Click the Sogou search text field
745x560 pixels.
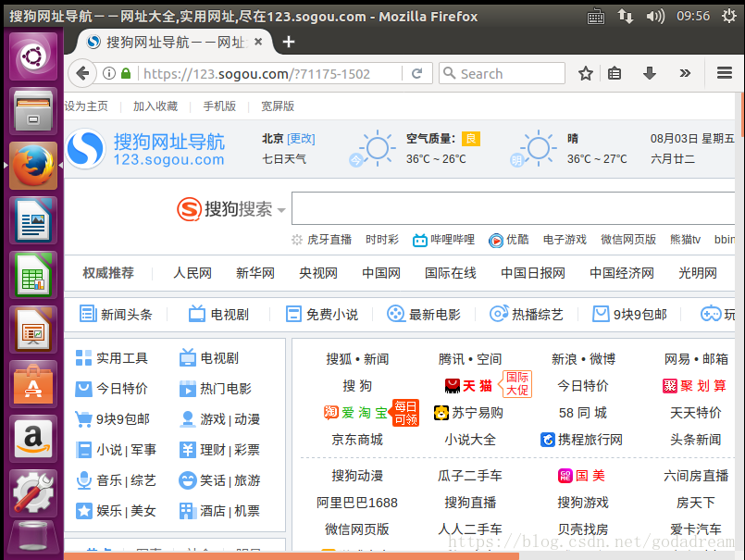tap(513, 208)
